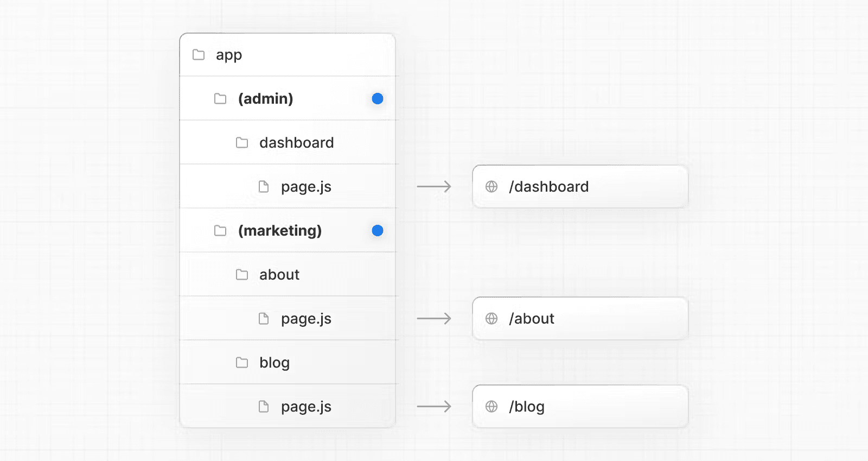Viewport: 868px width, 461px height.
Task: Click the globe icon beside /dashboard
Action: tap(492, 187)
